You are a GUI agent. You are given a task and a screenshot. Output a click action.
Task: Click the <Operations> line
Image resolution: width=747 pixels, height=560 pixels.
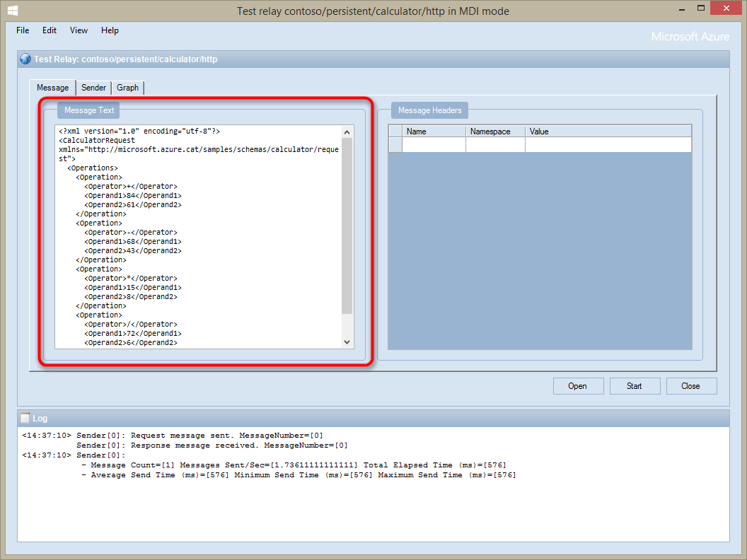93,168
